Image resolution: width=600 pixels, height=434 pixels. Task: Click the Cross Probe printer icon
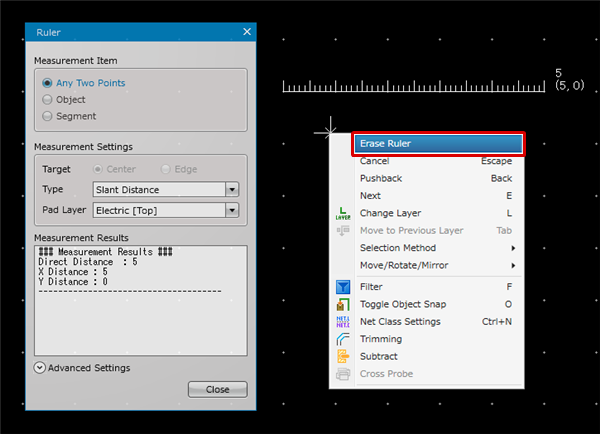pos(343,374)
